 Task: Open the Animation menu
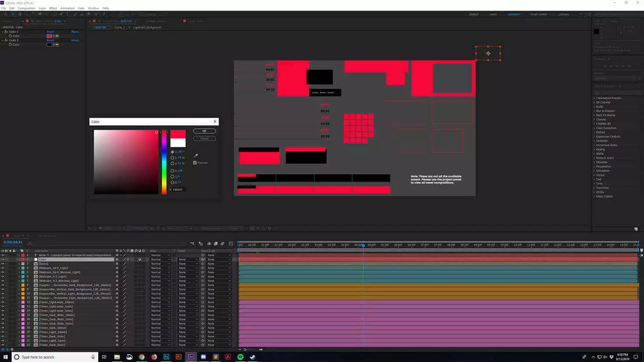67,8
